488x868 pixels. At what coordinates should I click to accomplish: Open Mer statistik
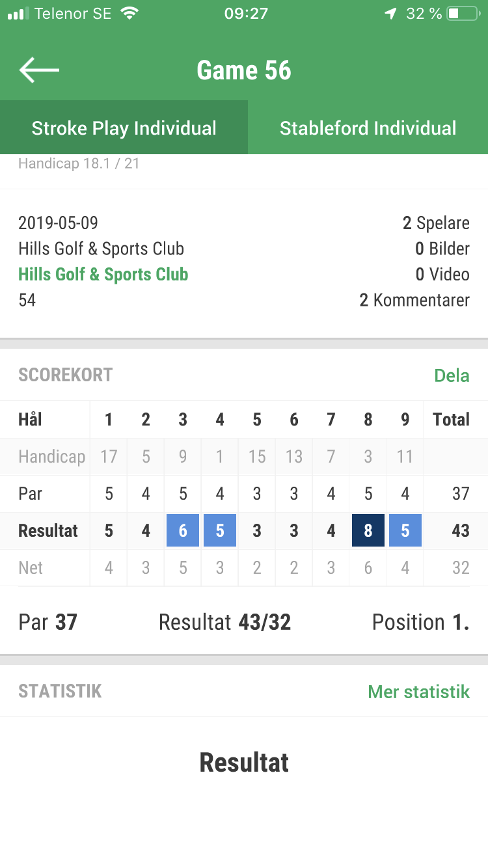click(418, 692)
